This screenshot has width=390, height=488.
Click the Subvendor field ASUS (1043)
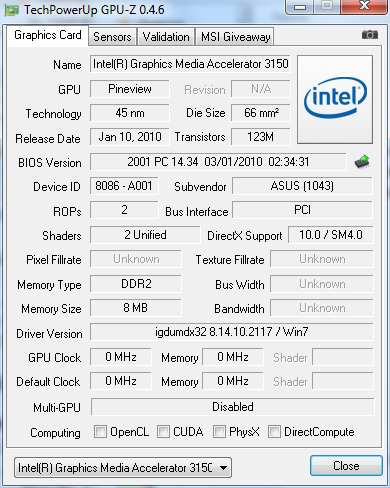point(302,186)
